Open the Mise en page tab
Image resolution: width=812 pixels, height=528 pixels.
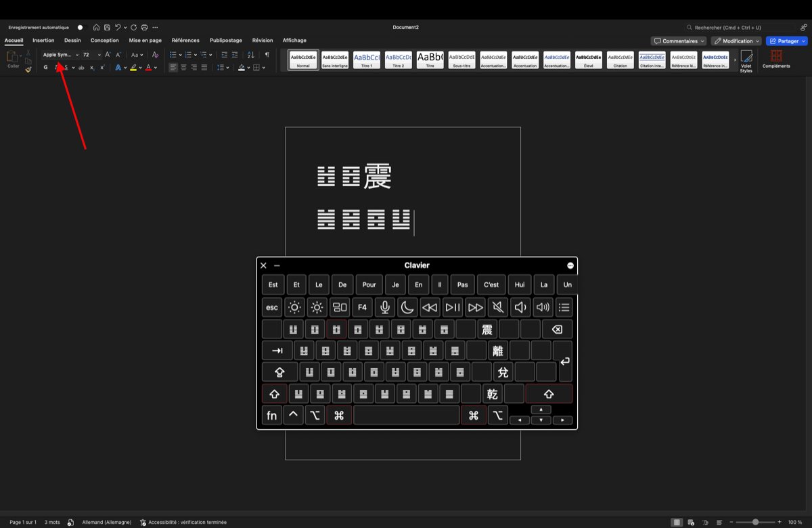click(145, 41)
